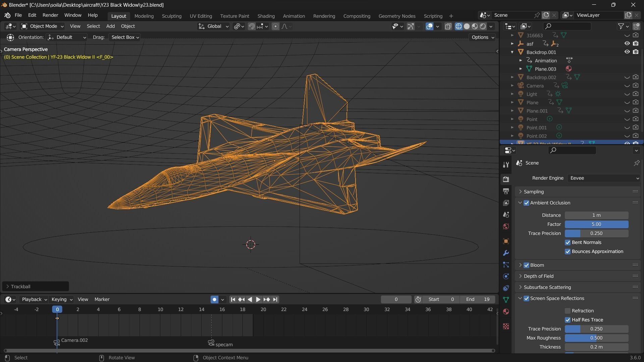Open the Output properties tab icon
Viewport: 644px width, 362px height.
coord(506,191)
